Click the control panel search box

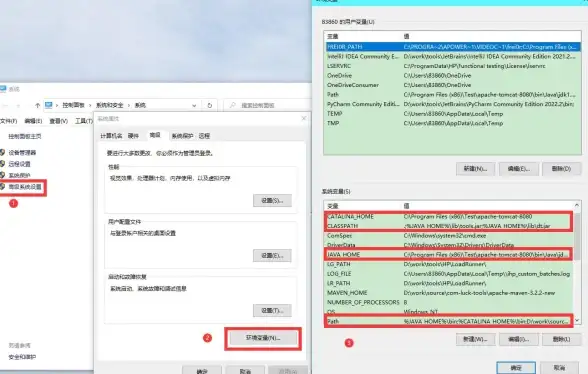click(267, 105)
